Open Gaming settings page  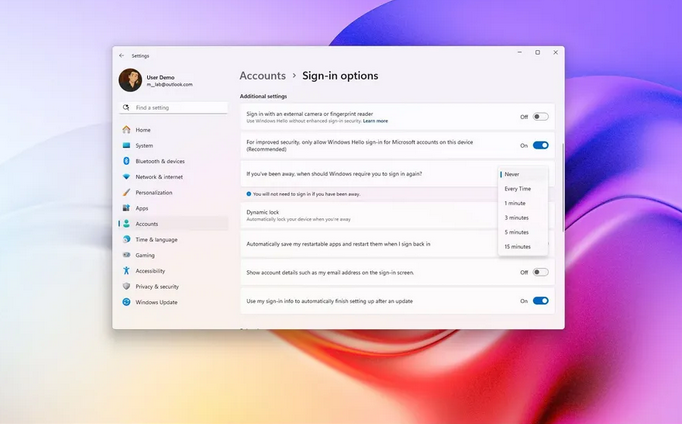(173, 255)
